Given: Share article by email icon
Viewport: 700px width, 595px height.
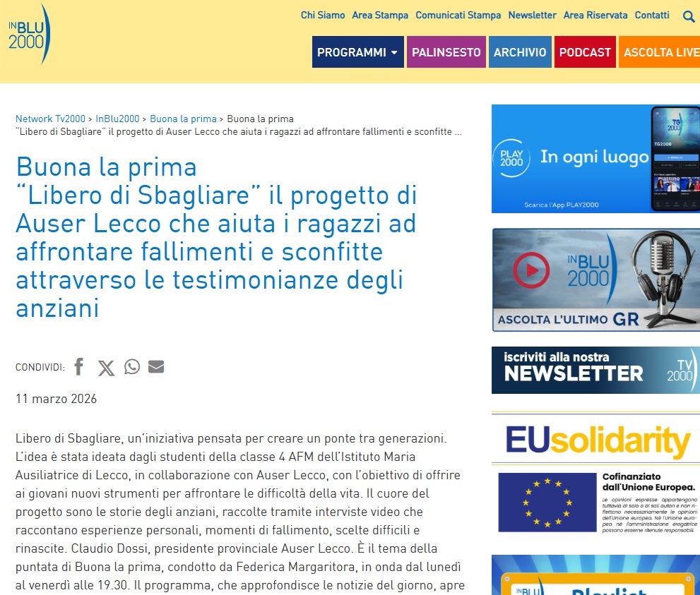Looking at the screenshot, I should click(156, 367).
